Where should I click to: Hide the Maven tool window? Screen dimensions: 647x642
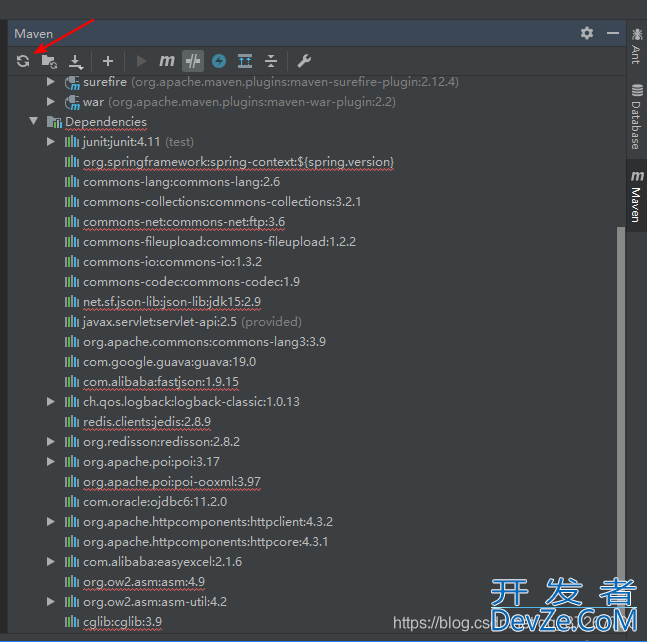click(613, 33)
